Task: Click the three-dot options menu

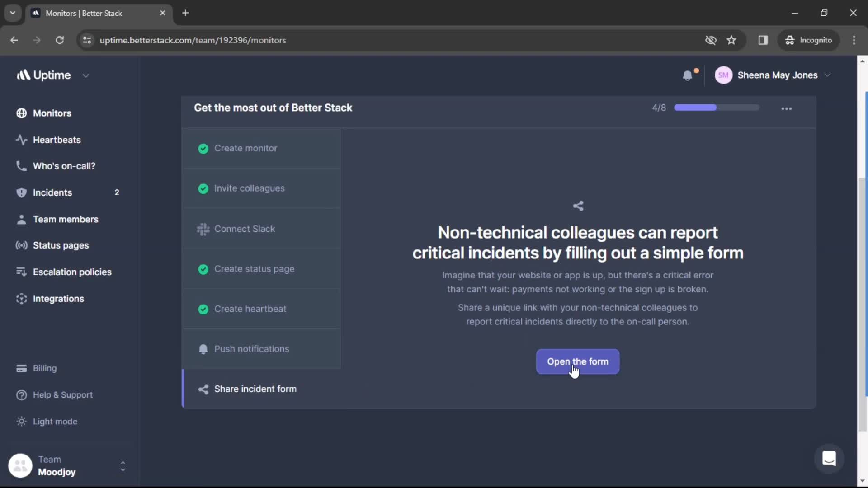Action: (x=787, y=108)
